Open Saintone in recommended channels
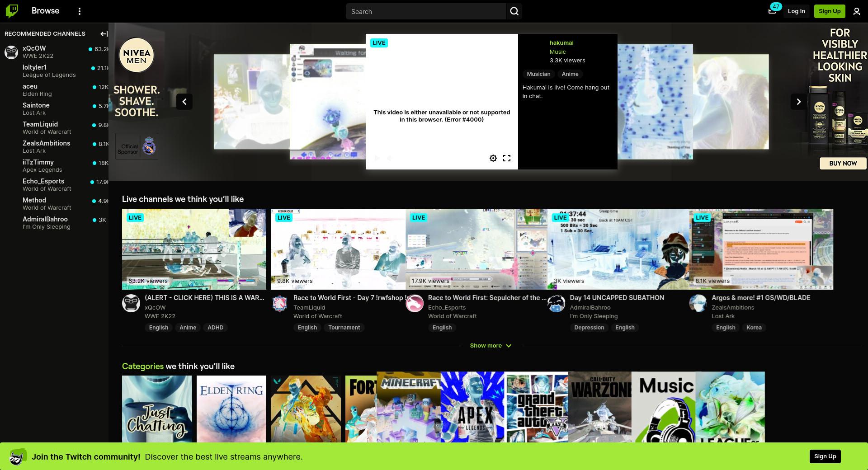Screen dimensions: 868x470 point(54,109)
